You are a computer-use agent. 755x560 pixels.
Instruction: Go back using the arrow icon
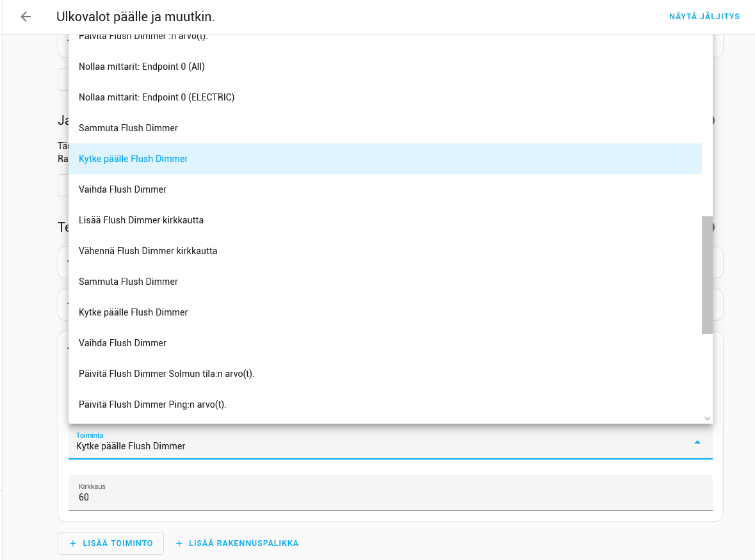click(26, 17)
